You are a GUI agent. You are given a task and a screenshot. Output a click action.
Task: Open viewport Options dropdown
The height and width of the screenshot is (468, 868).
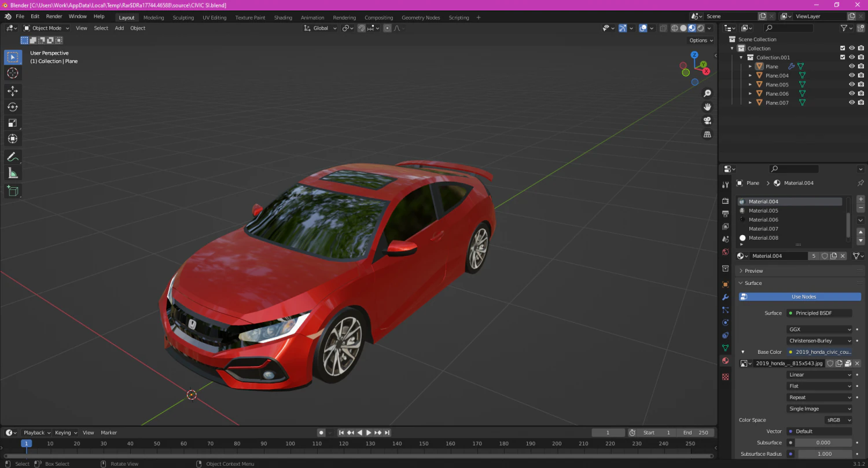(x=701, y=41)
